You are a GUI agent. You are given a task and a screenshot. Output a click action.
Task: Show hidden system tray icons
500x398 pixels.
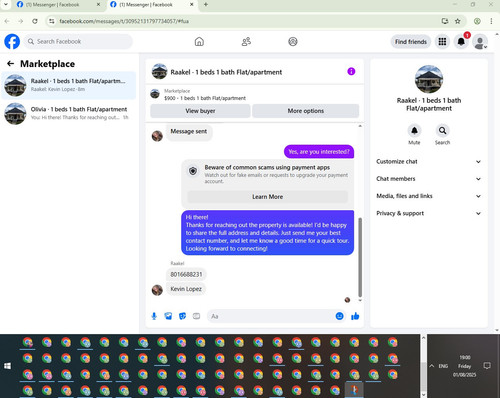pos(432,366)
